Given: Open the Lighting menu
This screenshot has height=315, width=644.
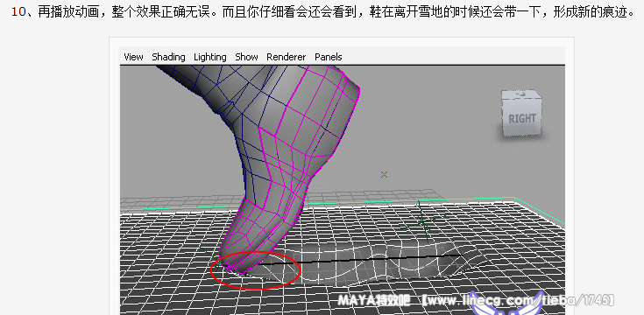Looking at the screenshot, I should [x=210, y=57].
